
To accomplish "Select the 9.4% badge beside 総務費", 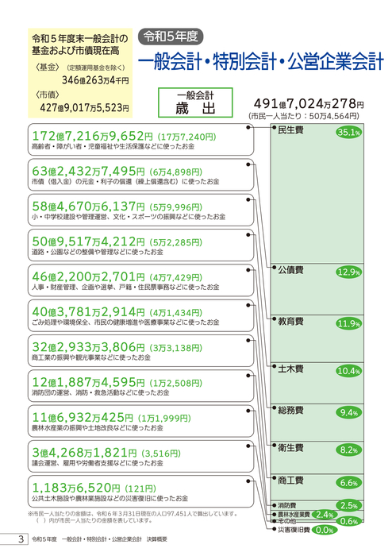I will tap(349, 412).
